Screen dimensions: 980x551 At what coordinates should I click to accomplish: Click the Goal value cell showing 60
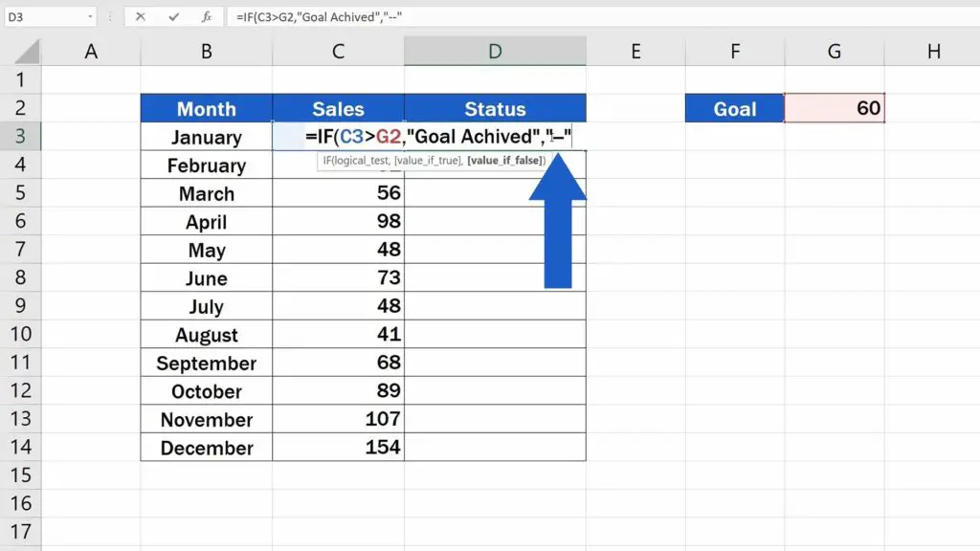[835, 108]
